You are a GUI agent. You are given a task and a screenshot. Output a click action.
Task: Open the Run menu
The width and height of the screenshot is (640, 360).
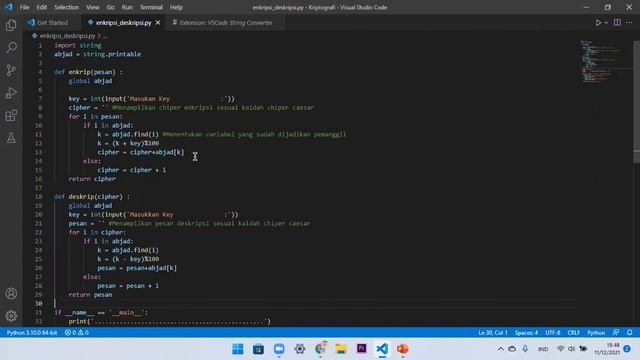pos(127,7)
